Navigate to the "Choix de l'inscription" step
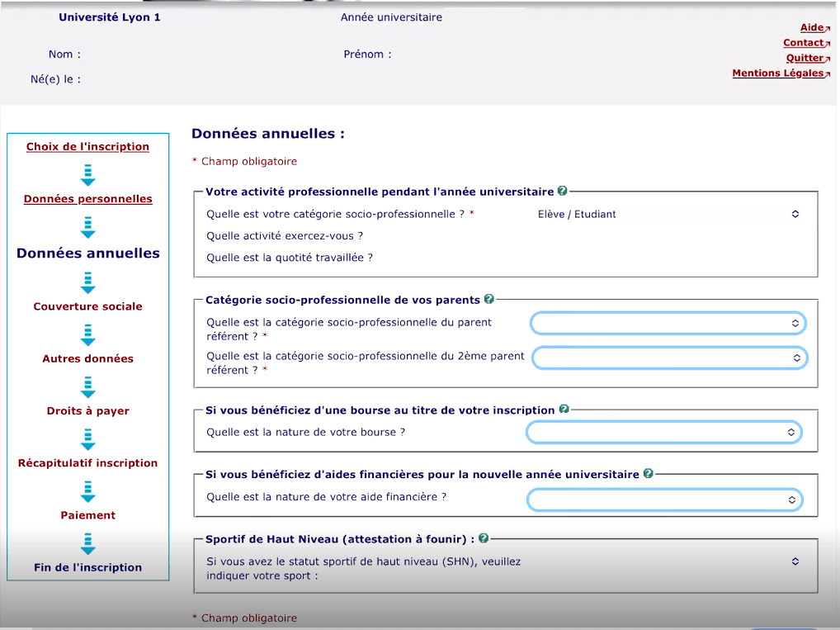This screenshot has width=840, height=630. 87,146
